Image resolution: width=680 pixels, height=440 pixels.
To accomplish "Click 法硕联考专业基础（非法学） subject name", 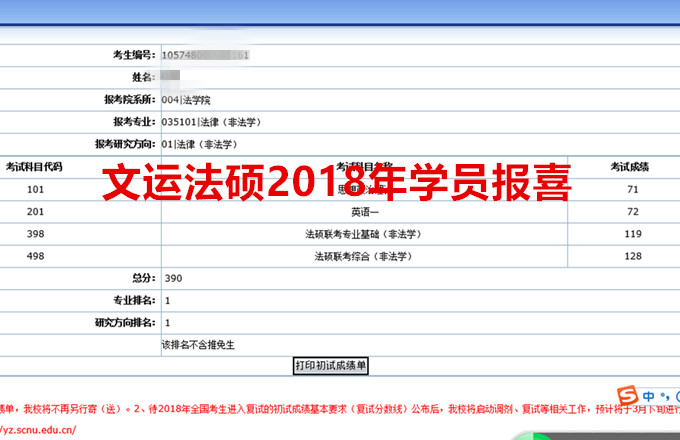I will click(x=363, y=234).
